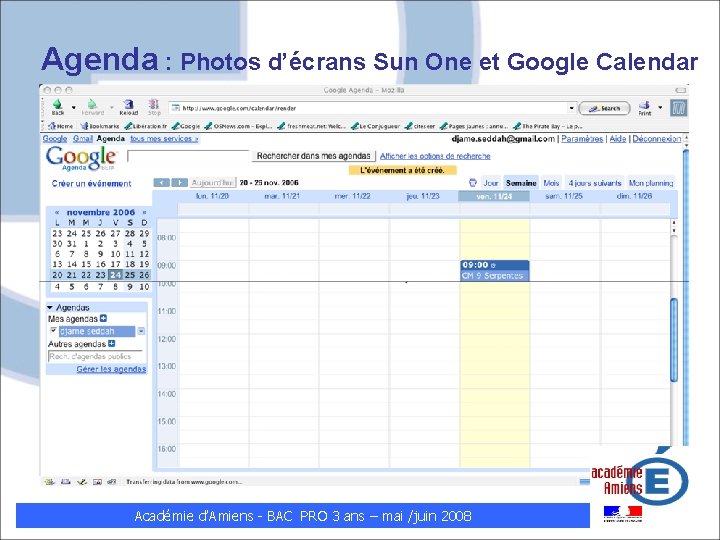Switch to the Mois view tab
This screenshot has height=540, width=720.
[551, 183]
